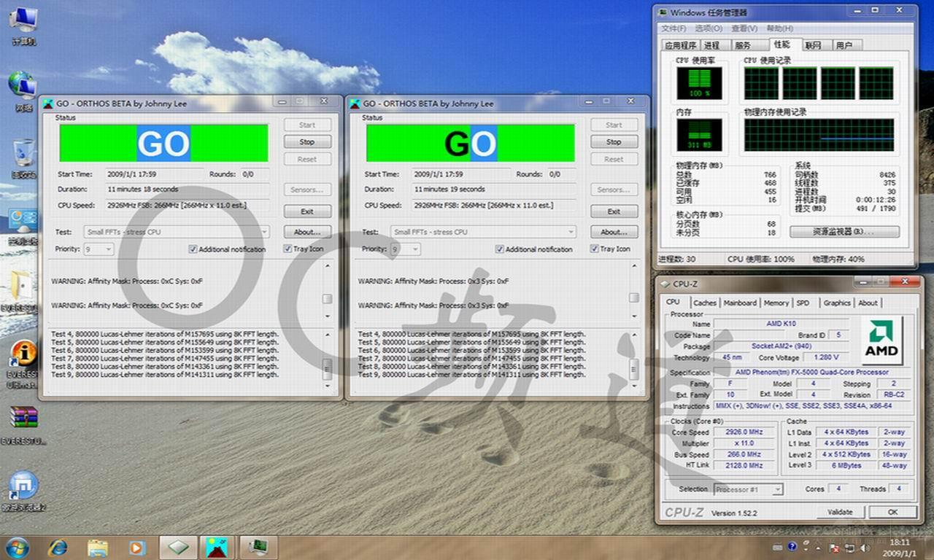This screenshot has width=934, height=560.
Task: Open Priority dropdown in left ORTHOS
Action: (x=99, y=249)
